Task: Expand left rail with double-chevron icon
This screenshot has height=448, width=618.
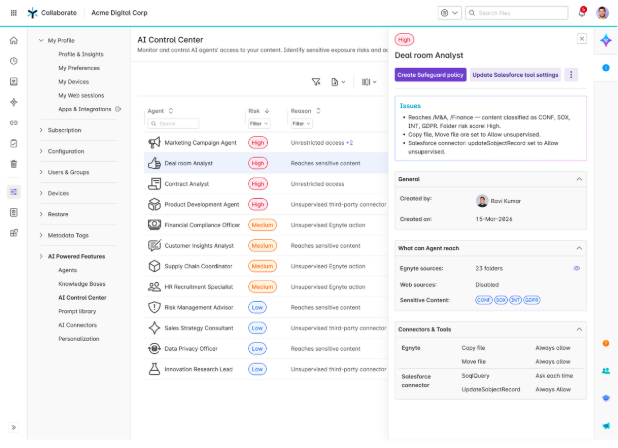Action: [14, 427]
